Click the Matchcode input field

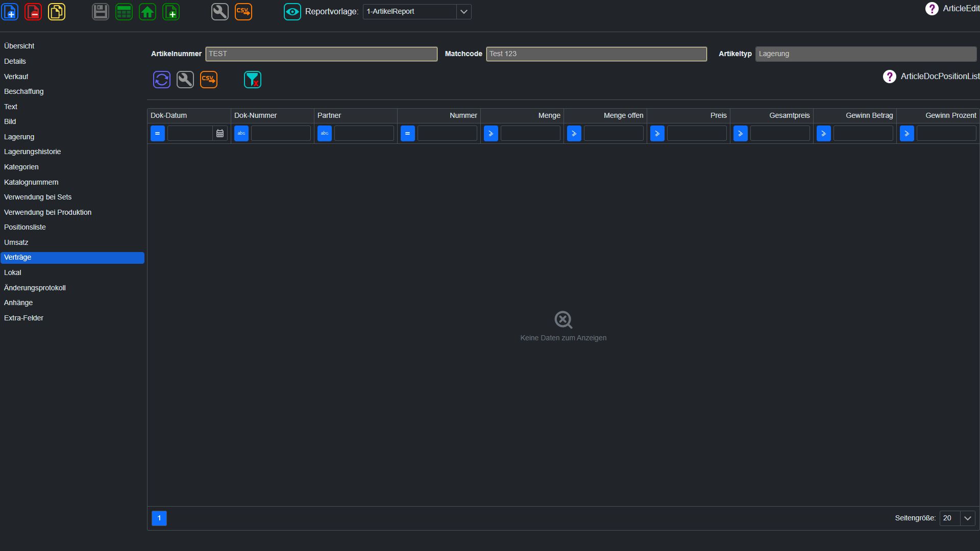[x=597, y=54]
